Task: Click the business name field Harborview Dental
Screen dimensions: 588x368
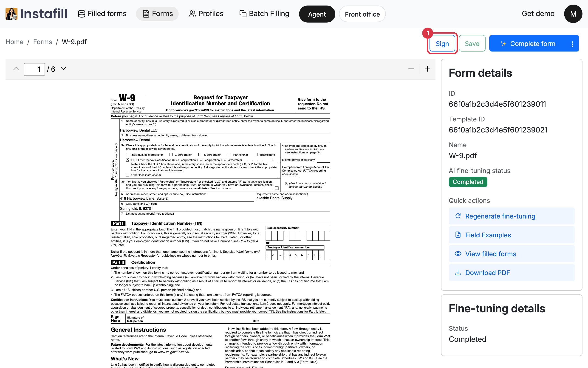Action: coord(225,140)
